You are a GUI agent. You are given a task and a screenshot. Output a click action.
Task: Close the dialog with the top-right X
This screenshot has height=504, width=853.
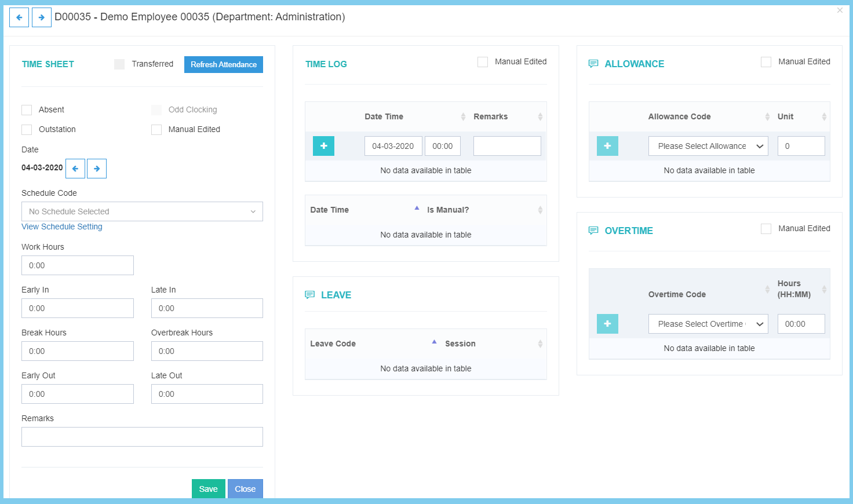(840, 10)
